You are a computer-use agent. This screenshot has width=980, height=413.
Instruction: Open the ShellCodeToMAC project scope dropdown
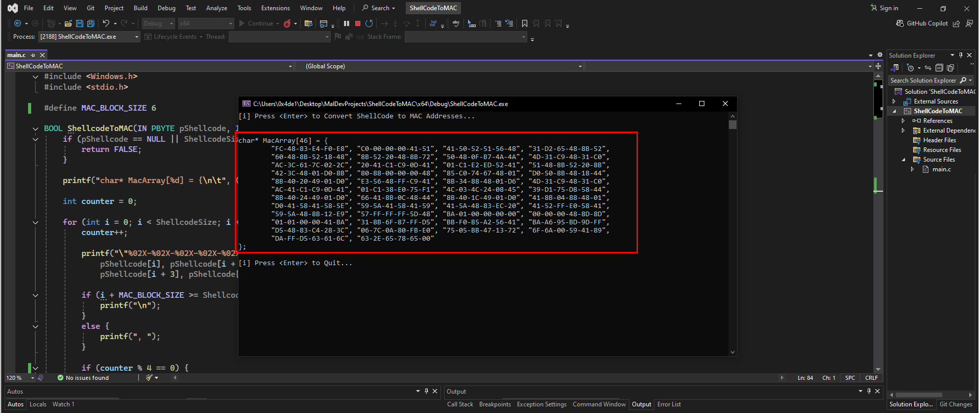click(x=151, y=66)
